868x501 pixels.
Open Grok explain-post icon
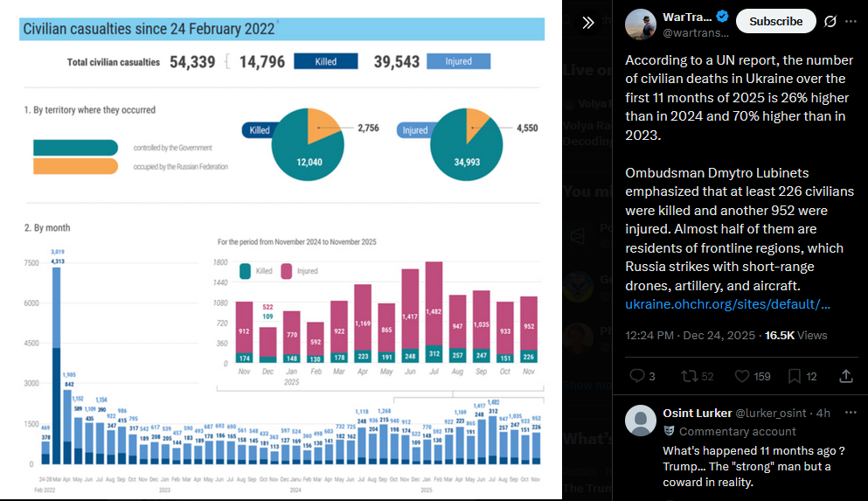tap(830, 21)
